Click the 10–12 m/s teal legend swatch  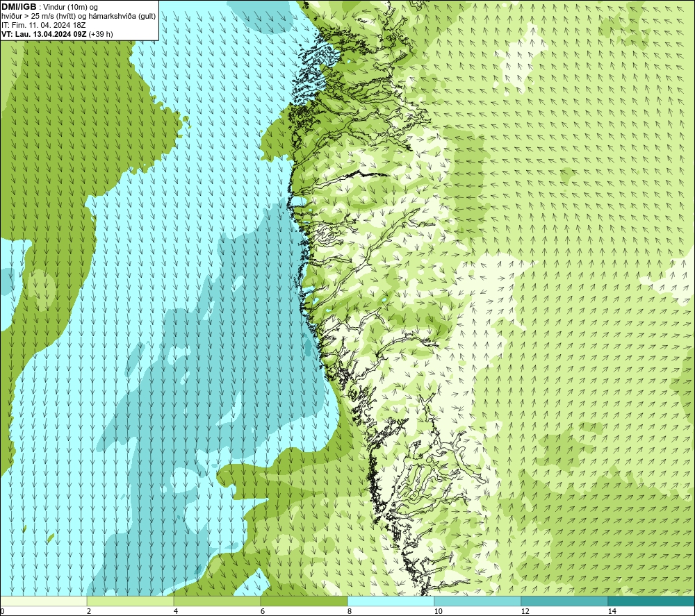478,601
